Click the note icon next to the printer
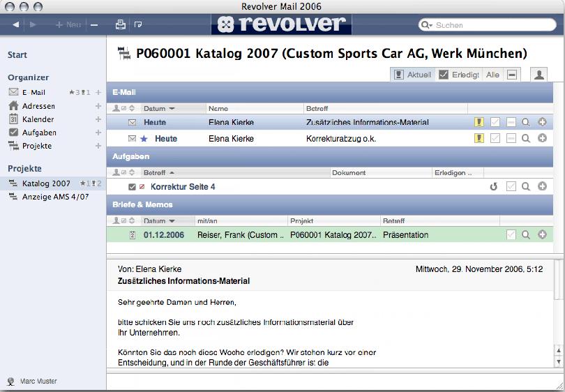This screenshot has height=392, width=565. coord(137,24)
